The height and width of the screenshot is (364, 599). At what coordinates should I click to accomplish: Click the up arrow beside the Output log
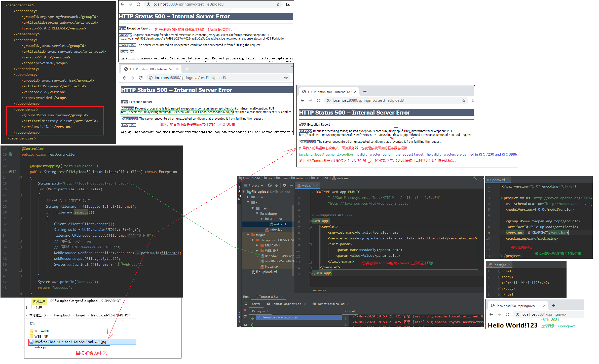coord(346,318)
